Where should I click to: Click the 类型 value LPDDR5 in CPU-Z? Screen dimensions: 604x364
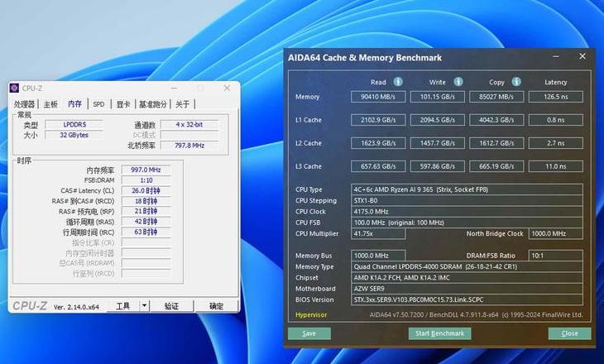74,124
